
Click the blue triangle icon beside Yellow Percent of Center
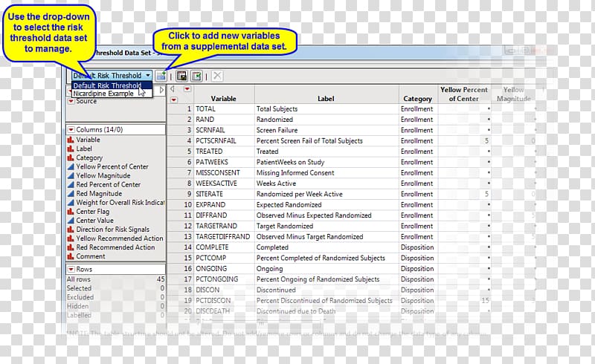pyautogui.click(x=71, y=166)
